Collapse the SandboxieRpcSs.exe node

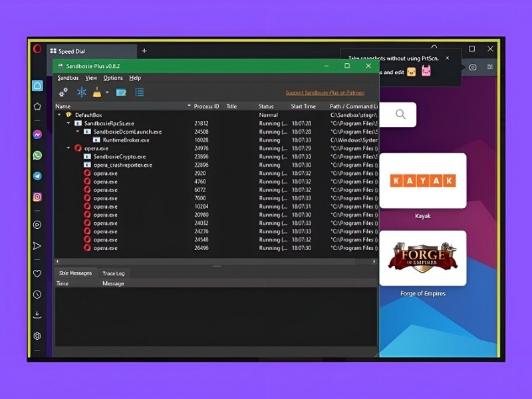click(68, 123)
